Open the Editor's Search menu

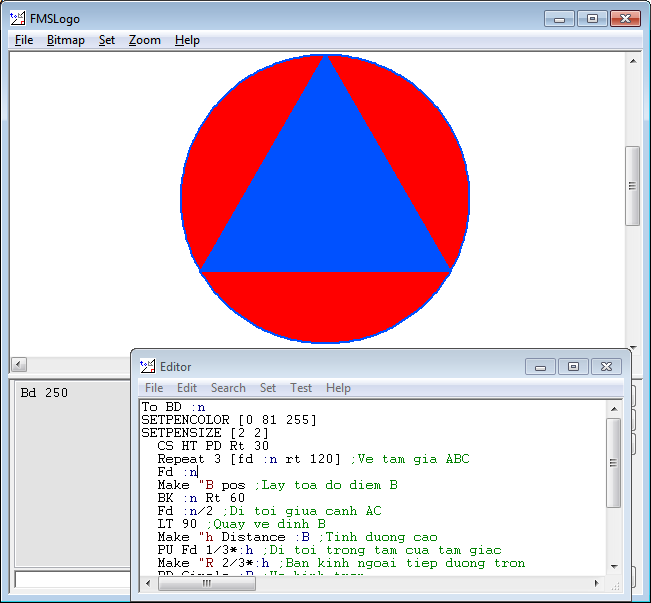click(228, 388)
